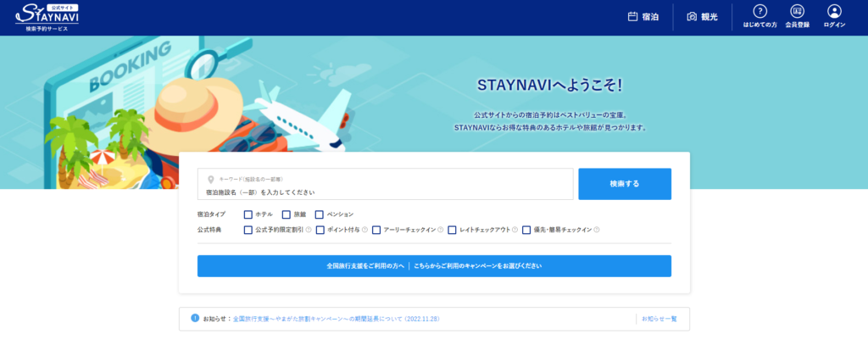Click help icon next to レイトチェックアウト
This screenshot has height=356, width=868.
click(515, 230)
